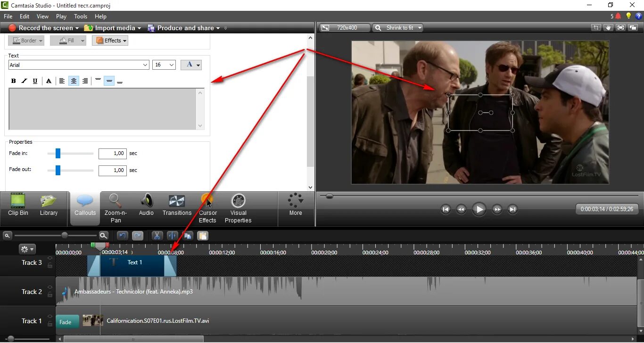Click the timeline Undo button

point(123,236)
